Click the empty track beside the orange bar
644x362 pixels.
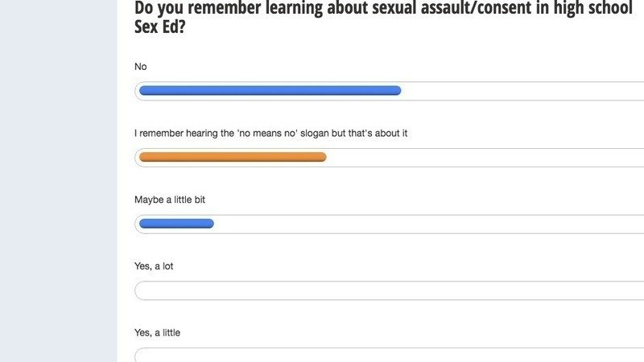[x=483, y=157]
